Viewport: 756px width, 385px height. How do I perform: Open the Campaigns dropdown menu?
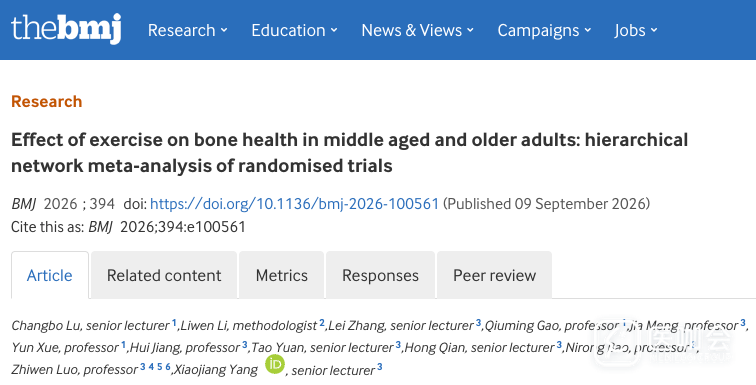tap(544, 30)
